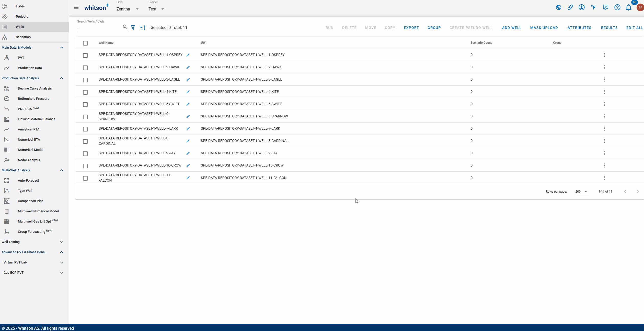Open the help question mark icon
This screenshot has width=644, height=331.
(x=617, y=8)
